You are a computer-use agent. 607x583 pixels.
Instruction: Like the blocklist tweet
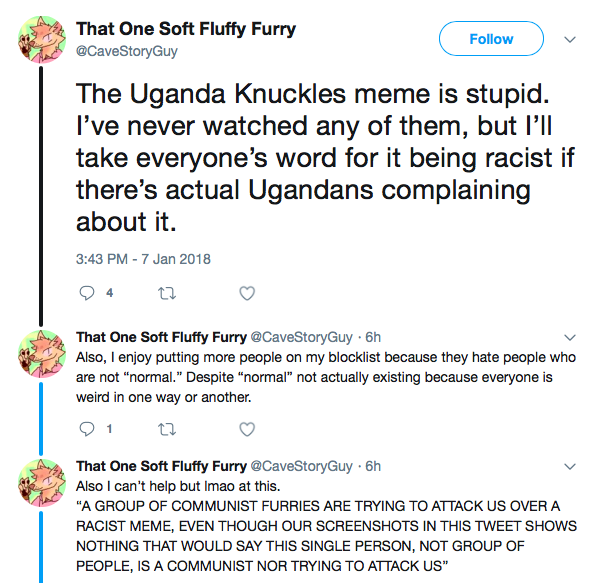click(x=247, y=429)
